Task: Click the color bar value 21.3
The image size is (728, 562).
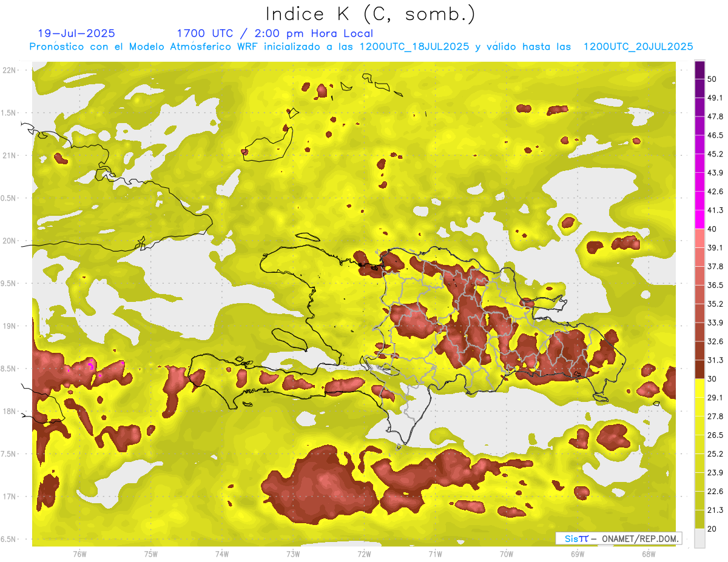Action: click(x=715, y=510)
